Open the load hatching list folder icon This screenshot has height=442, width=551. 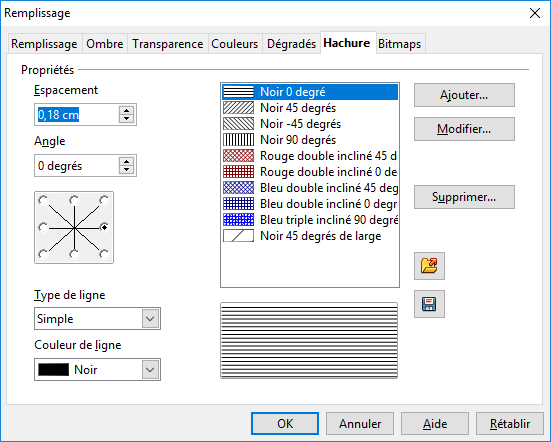tap(429, 266)
